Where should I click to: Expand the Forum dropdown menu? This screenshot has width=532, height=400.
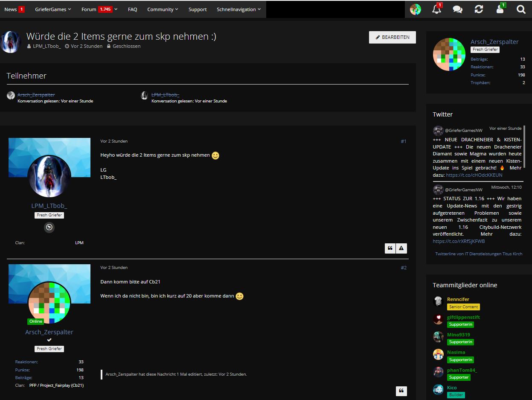click(99, 9)
